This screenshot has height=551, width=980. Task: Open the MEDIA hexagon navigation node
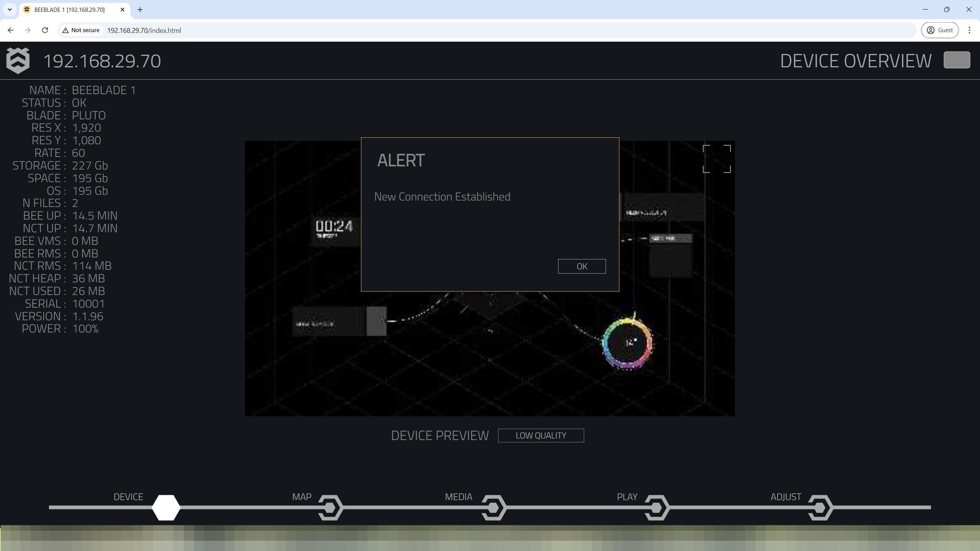(x=493, y=507)
